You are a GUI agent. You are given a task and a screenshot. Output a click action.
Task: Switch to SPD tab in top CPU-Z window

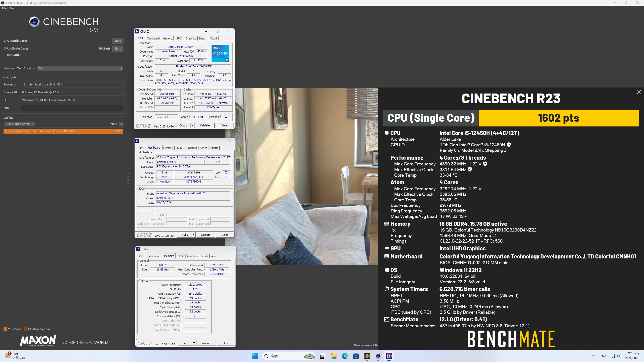pyautogui.click(x=179, y=38)
